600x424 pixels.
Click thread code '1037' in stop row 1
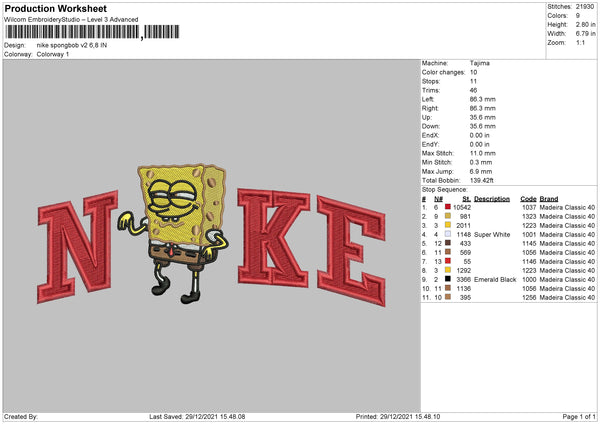pos(529,207)
